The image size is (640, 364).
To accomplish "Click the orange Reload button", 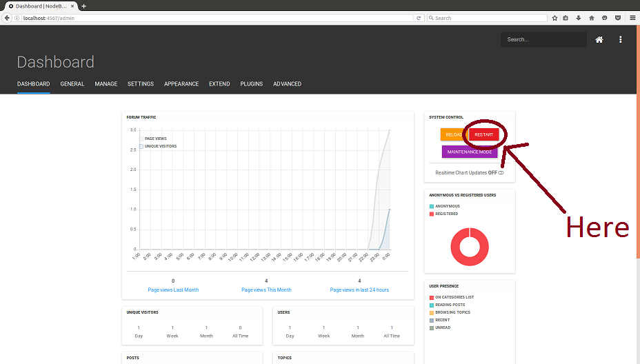I will (454, 134).
